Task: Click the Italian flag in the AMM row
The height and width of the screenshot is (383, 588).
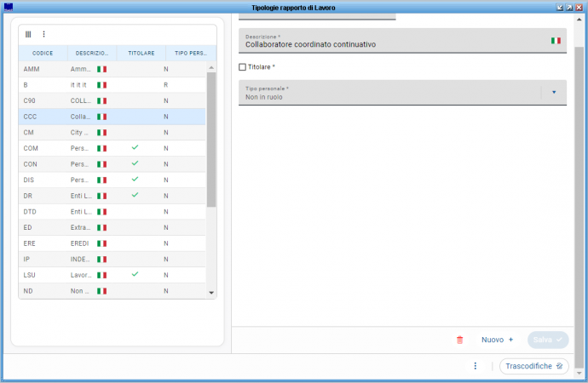Action: coord(101,69)
